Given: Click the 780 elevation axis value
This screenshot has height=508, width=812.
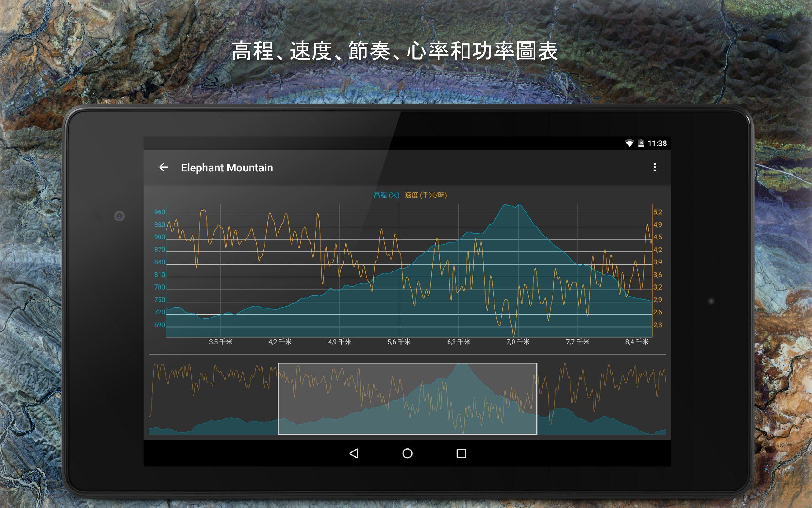Looking at the screenshot, I should pos(160,287).
